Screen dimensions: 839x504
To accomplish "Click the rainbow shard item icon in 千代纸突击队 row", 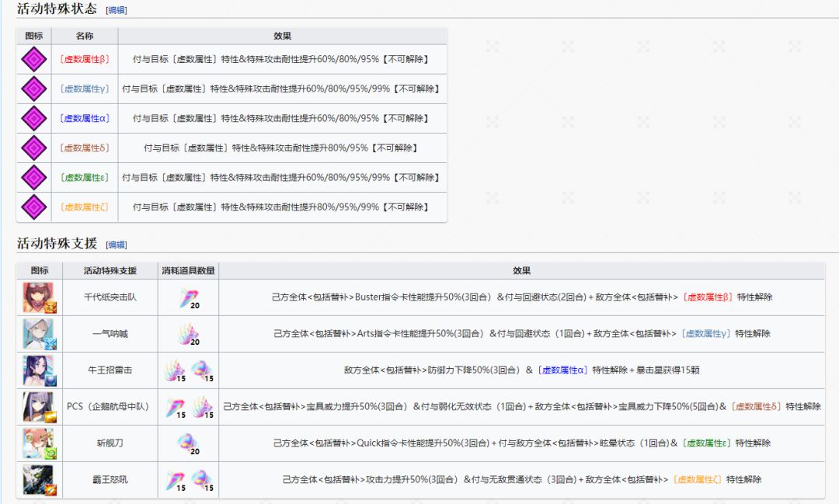I will click(x=188, y=298).
